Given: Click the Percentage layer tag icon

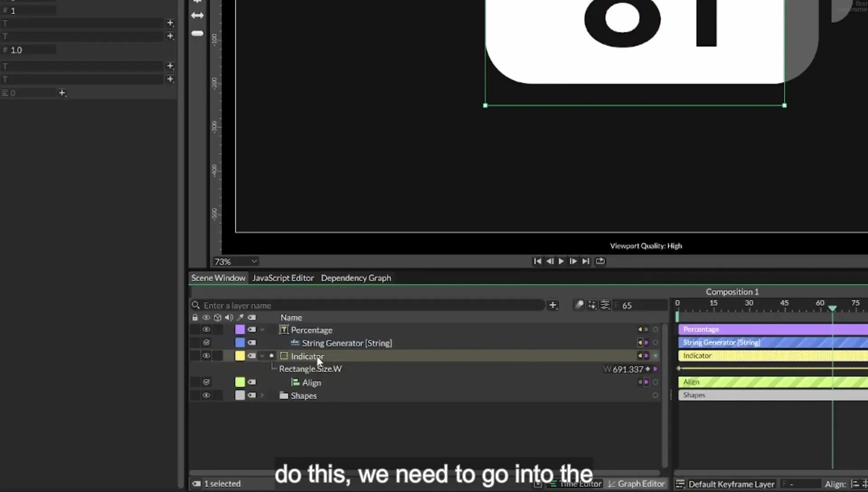Looking at the screenshot, I should pos(252,330).
